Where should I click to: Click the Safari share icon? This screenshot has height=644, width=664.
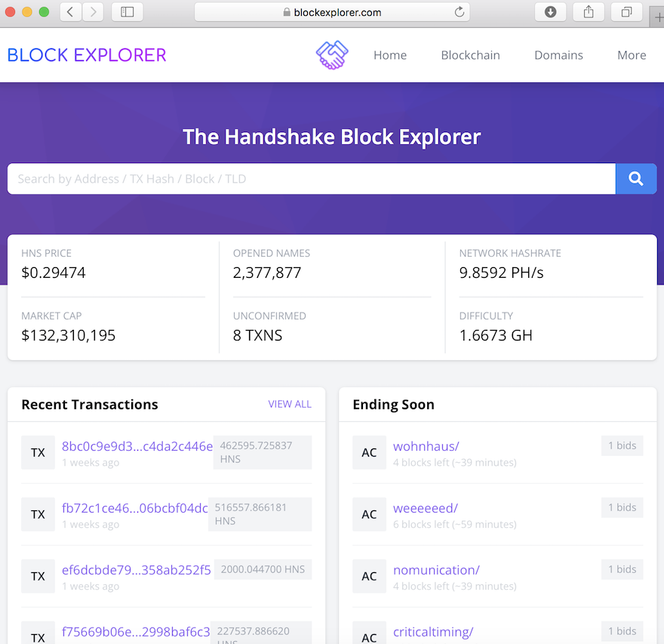589,12
